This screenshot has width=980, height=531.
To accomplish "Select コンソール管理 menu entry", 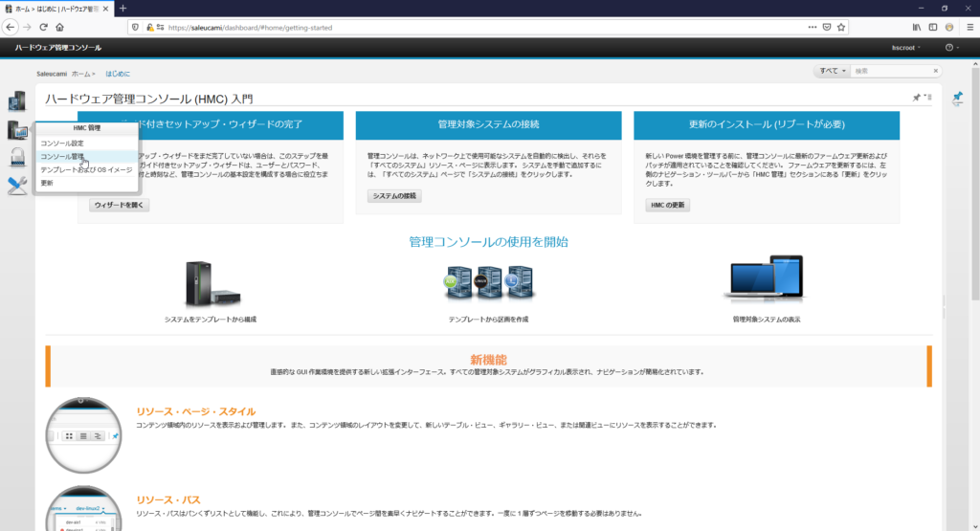I will click(62, 156).
